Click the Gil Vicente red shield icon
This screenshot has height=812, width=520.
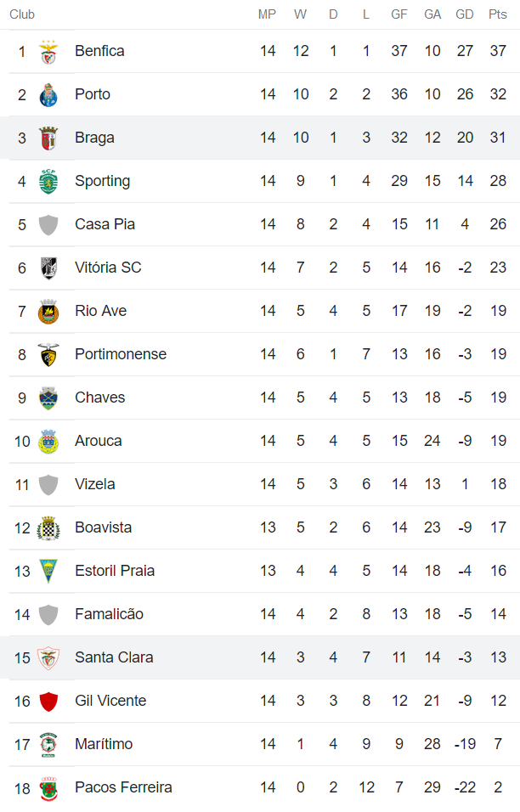(48, 702)
